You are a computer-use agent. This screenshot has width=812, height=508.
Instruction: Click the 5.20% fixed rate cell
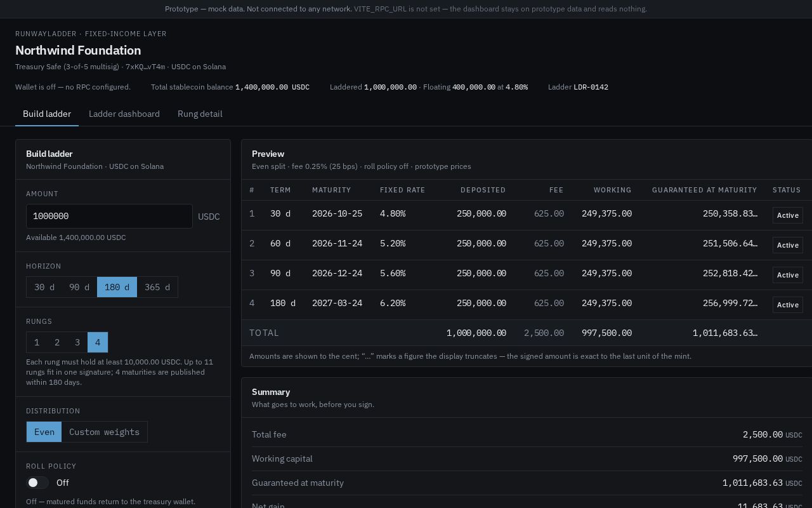[x=393, y=243]
